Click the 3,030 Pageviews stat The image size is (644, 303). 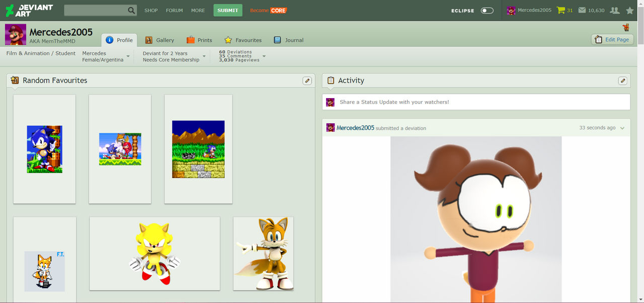coord(239,60)
